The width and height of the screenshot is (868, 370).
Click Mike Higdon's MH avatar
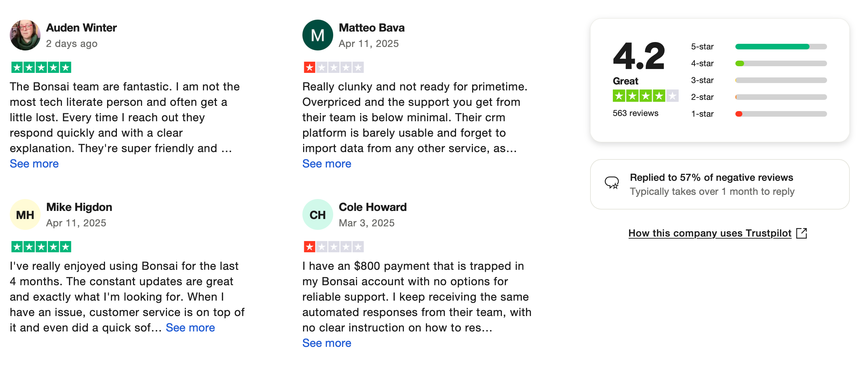[x=25, y=214]
